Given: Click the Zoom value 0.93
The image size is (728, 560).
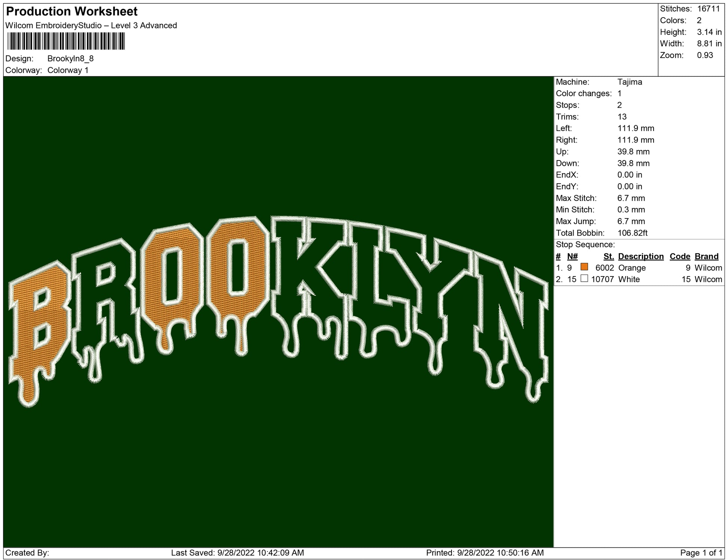Looking at the screenshot, I should click(x=705, y=55).
